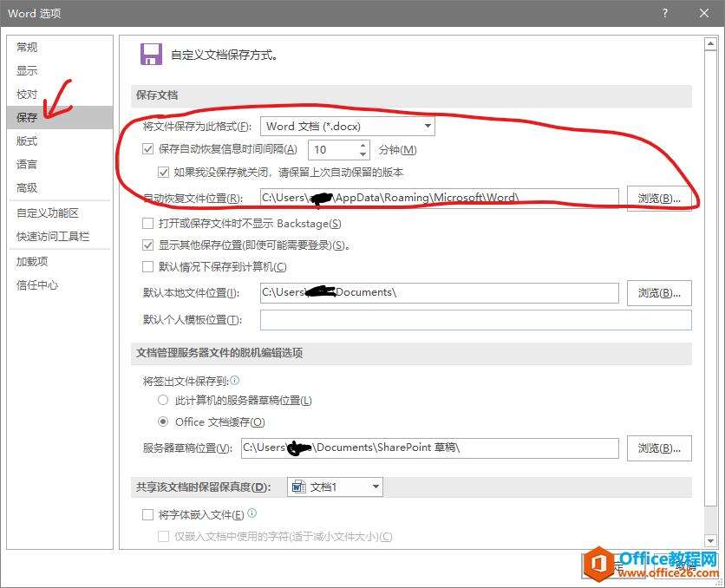Click the 文档管理服务器文件的脱机编辑选项 heading
This screenshot has height=588, width=725.
(219, 353)
